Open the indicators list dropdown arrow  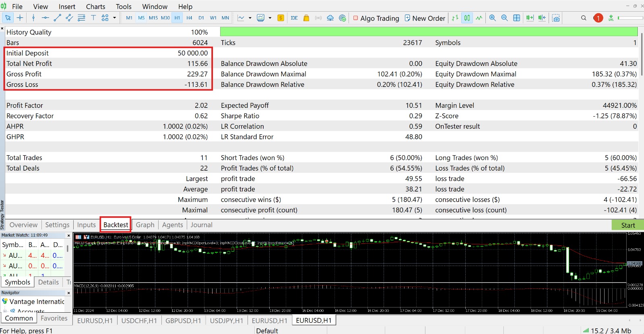250,18
